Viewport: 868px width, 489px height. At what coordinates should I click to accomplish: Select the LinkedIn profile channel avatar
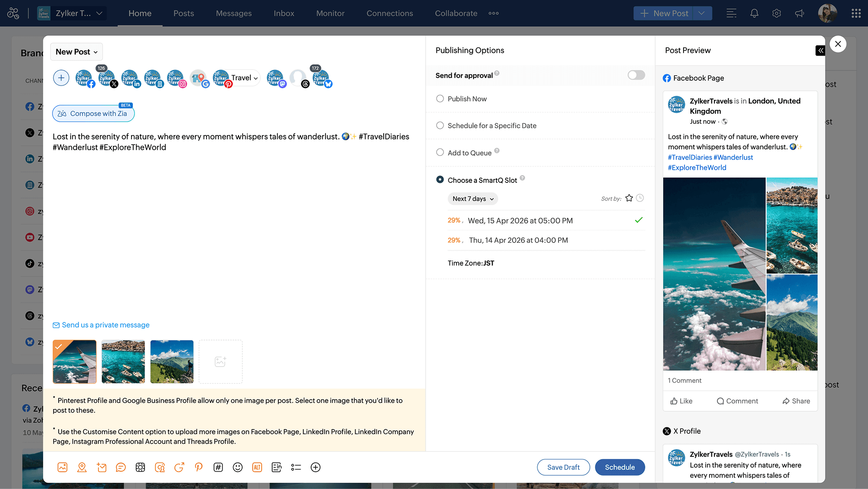click(x=130, y=78)
